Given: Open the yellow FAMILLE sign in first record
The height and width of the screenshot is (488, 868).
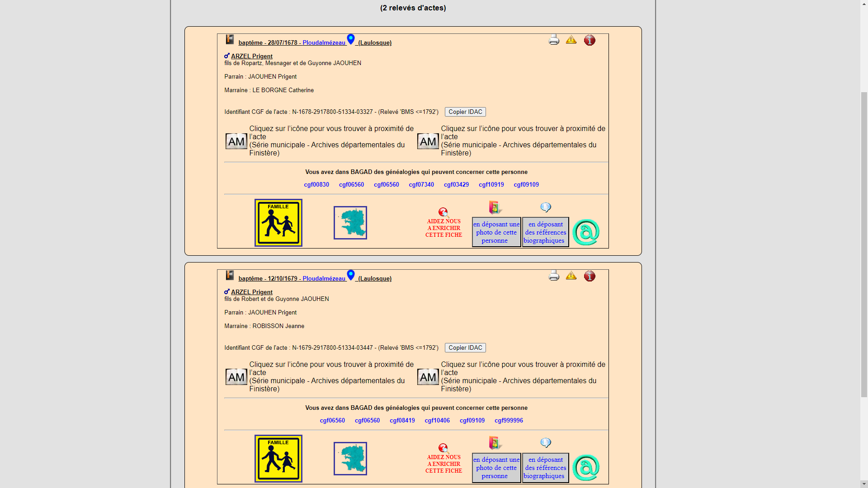Looking at the screenshot, I should pos(278,223).
